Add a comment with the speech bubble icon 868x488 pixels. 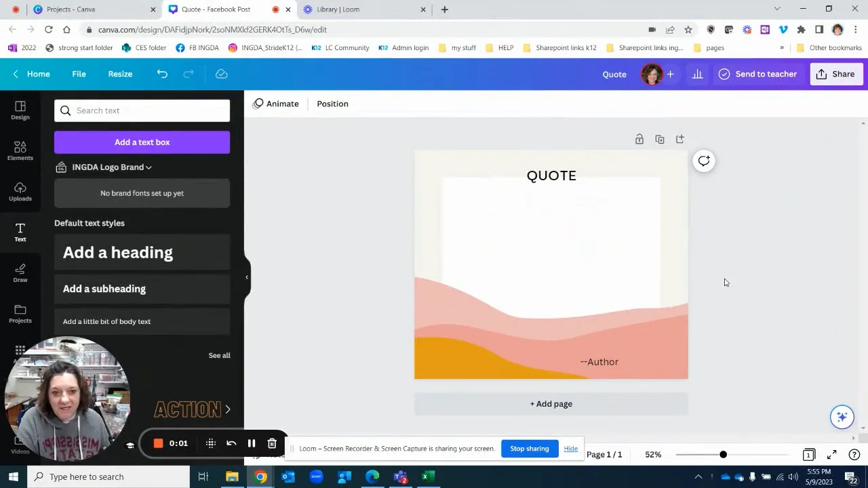[x=704, y=161]
